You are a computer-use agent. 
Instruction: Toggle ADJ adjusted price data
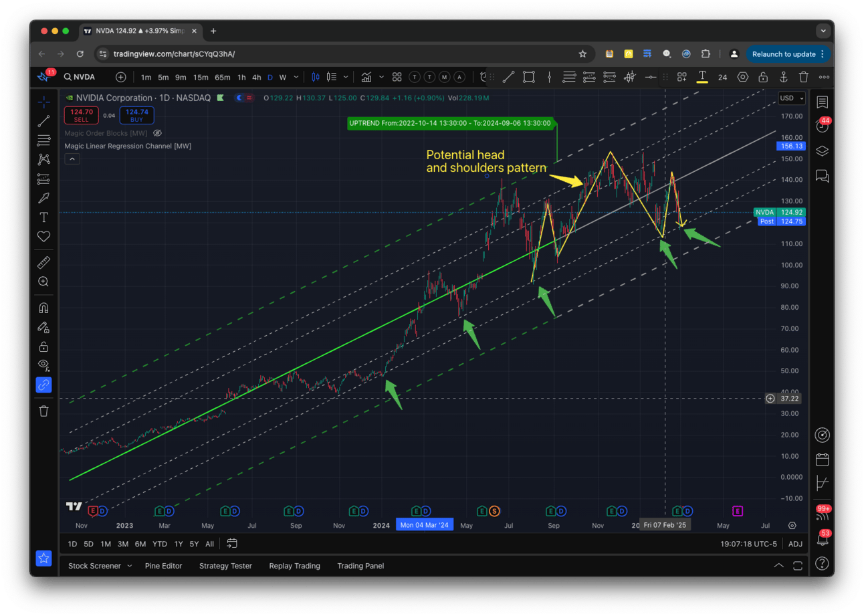[x=795, y=544]
